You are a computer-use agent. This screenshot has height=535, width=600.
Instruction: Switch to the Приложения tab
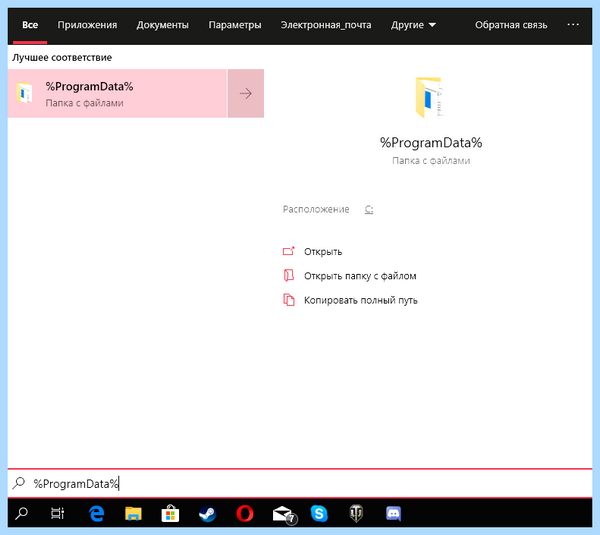pyautogui.click(x=87, y=25)
